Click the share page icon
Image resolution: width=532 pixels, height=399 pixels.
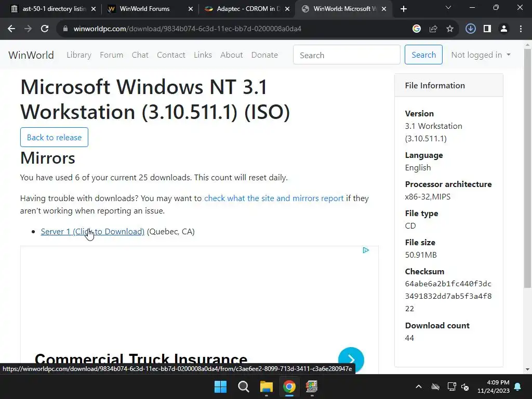click(433, 29)
